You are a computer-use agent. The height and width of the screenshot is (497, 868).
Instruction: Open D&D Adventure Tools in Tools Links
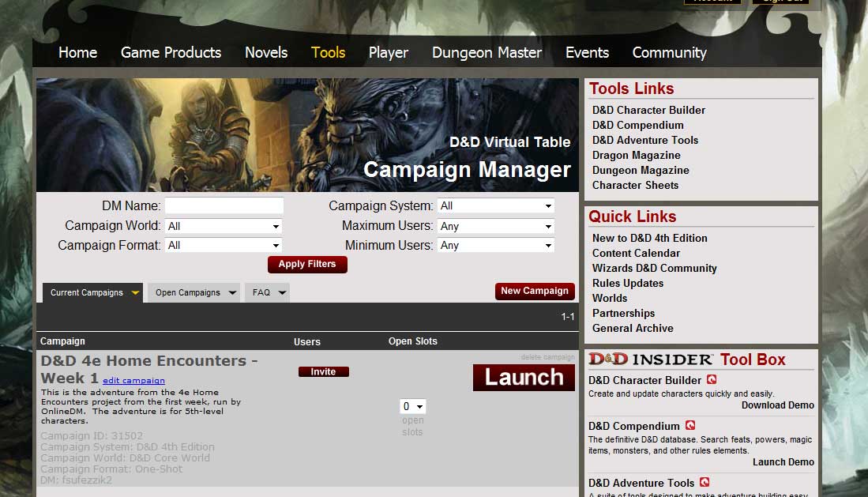(645, 140)
